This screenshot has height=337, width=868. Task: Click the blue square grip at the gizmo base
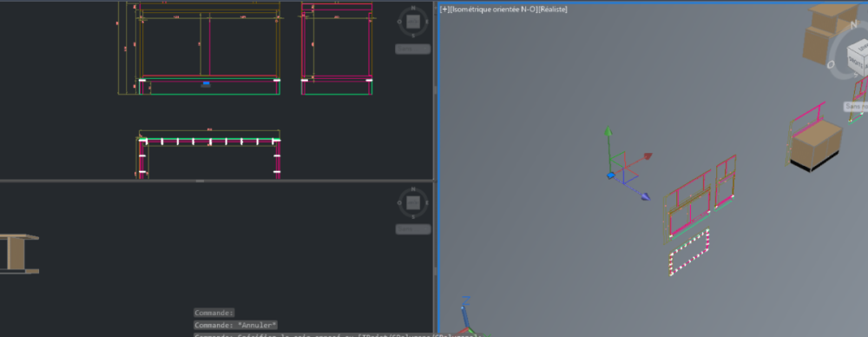coord(610,175)
